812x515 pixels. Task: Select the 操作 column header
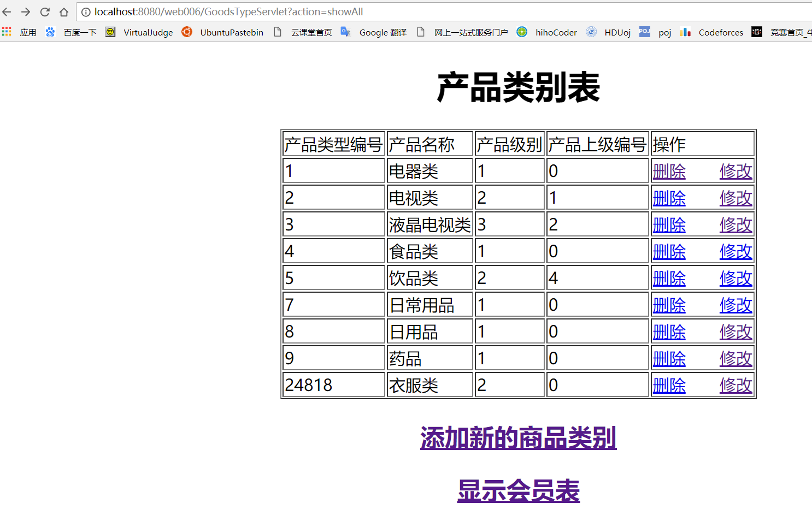point(703,145)
